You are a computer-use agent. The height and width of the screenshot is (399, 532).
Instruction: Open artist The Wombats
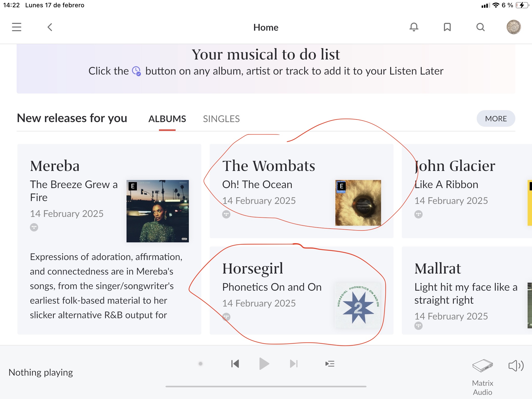pyautogui.click(x=269, y=166)
